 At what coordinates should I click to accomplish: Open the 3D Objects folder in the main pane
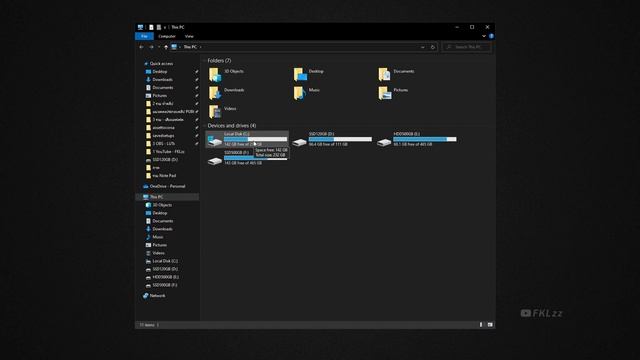tap(227, 74)
